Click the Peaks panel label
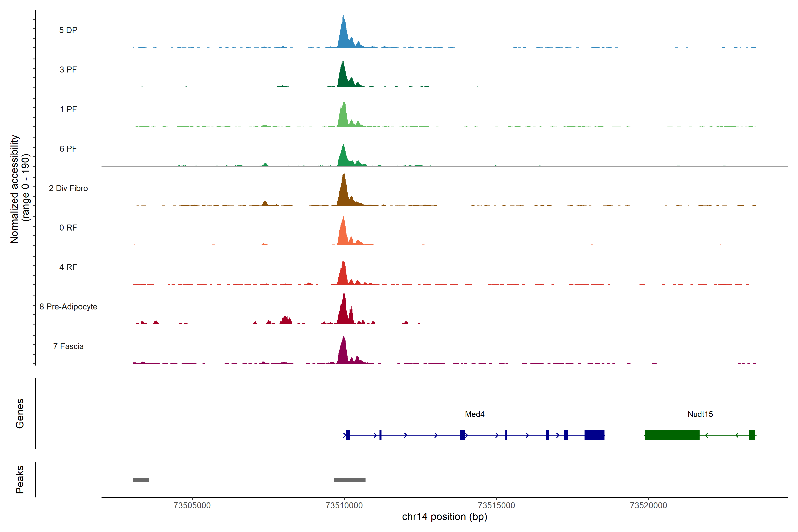 click(20, 479)
